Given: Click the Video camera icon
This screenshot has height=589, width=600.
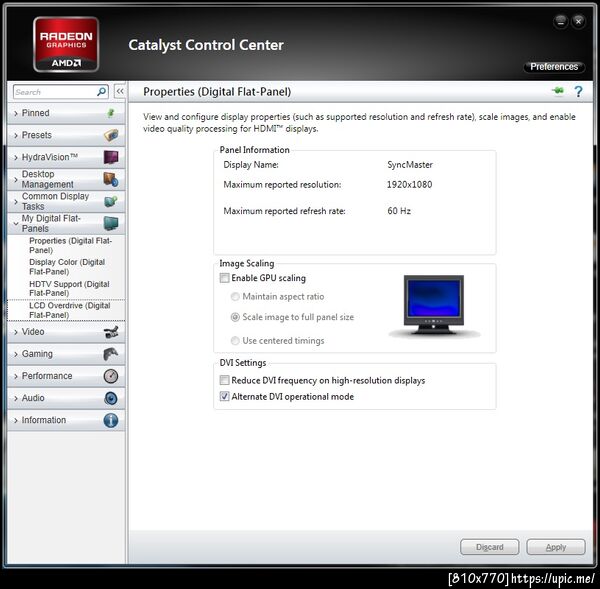Looking at the screenshot, I should click(111, 332).
